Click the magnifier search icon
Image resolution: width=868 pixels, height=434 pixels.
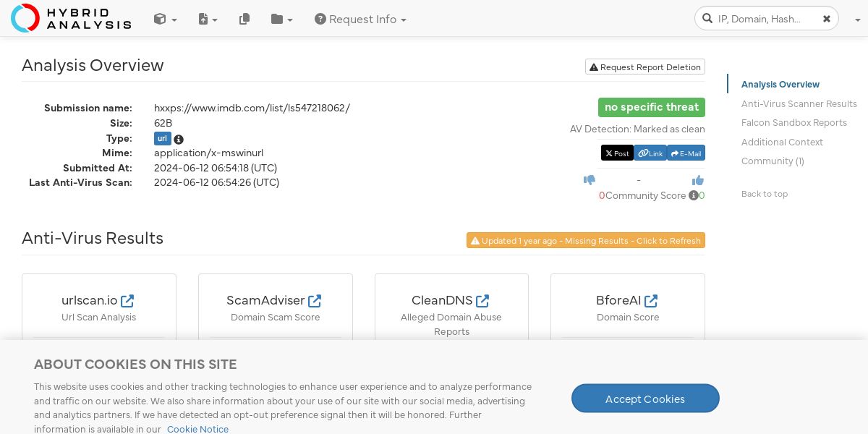[707, 19]
